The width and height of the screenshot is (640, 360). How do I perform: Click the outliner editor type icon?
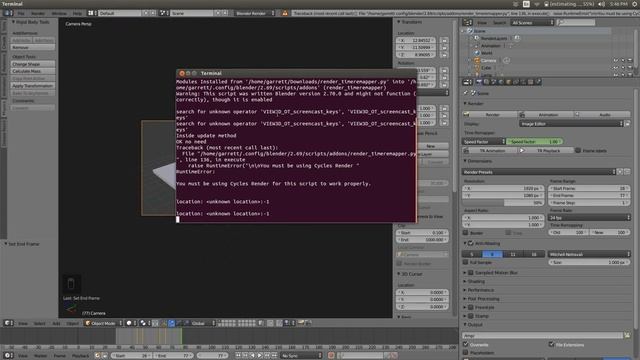[x=468, y=23]
